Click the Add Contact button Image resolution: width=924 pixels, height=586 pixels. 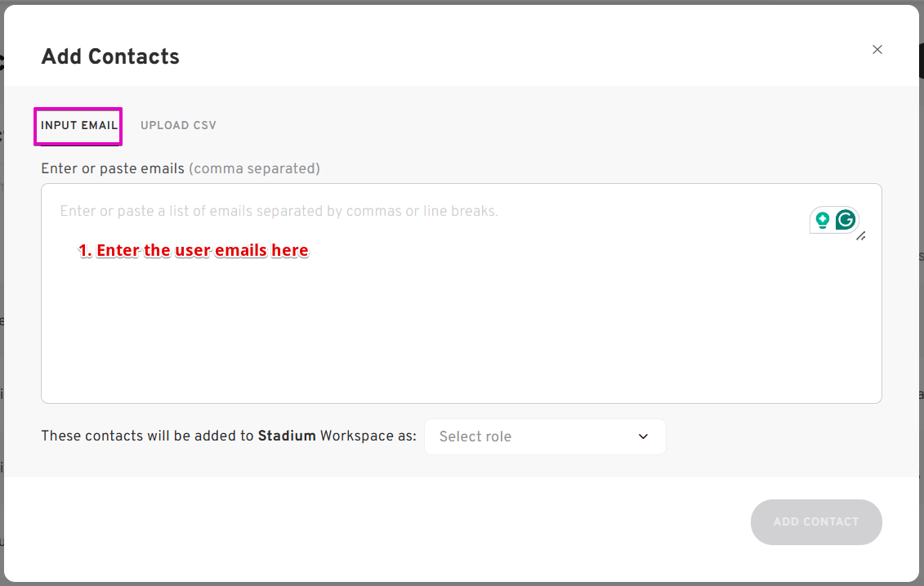pyautogui.click(x=816, y=522)
